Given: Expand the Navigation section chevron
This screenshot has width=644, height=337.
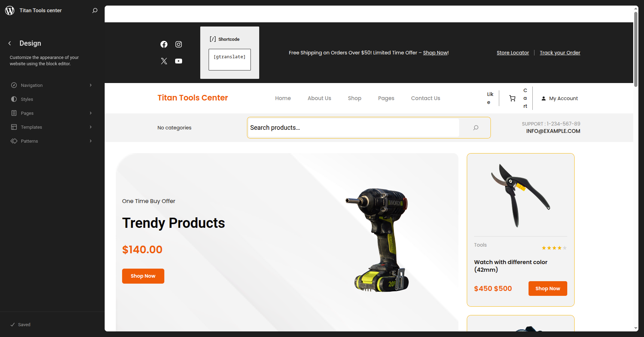Looking at the screenshot, I should [91, 85].
